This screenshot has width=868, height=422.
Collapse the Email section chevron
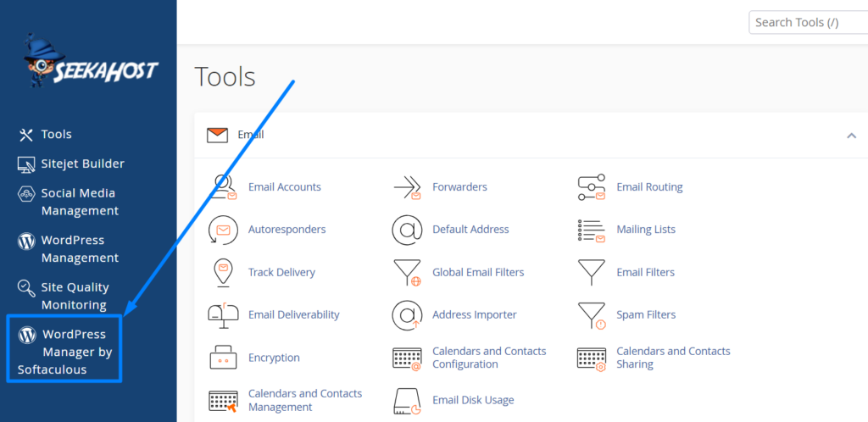(x=851, y=136)
